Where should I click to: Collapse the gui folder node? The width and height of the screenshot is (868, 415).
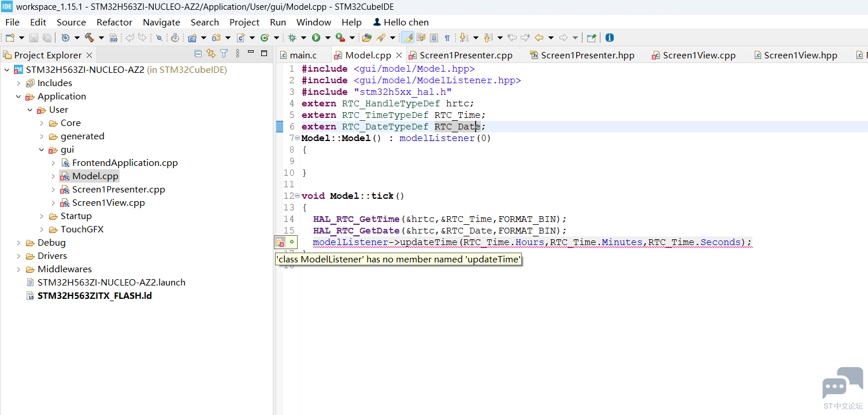(x=42, y=150)
